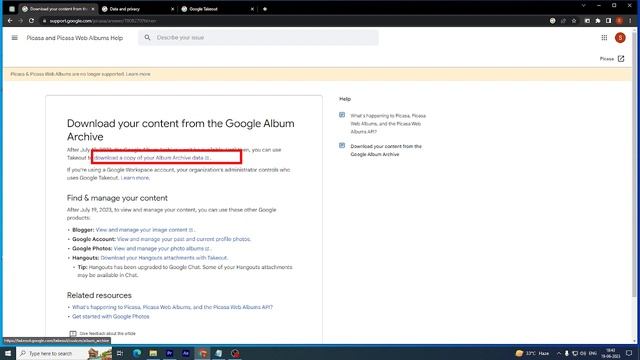Open sidebar Download your content article
The width and height of the screenshot is (640, 360).
click(386, 150)
